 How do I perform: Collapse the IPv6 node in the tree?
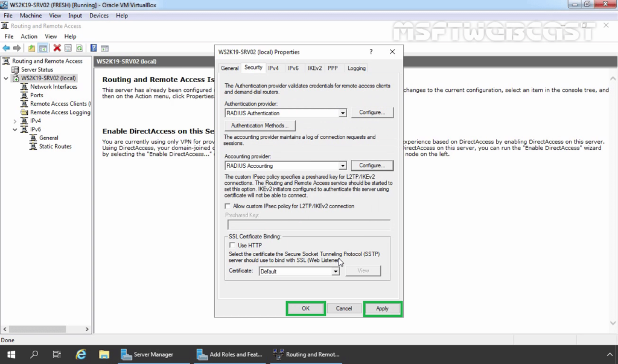tap(15, 129)
